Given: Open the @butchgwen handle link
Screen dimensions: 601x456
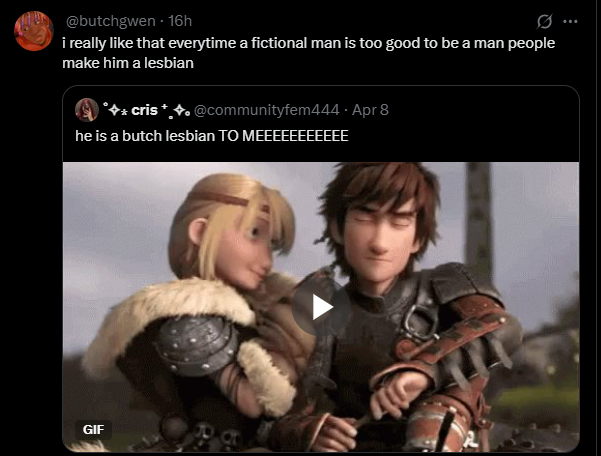Looking at the screenshot, I should pos(110,21).
